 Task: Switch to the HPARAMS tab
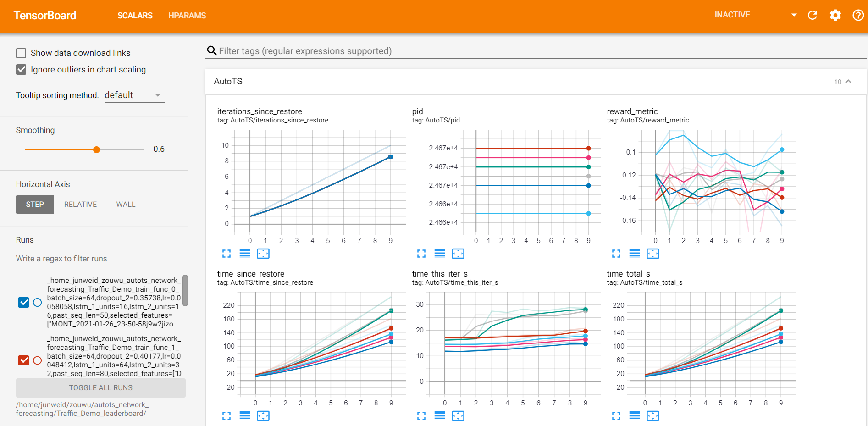pyautogui.click(x=187, y=16)
